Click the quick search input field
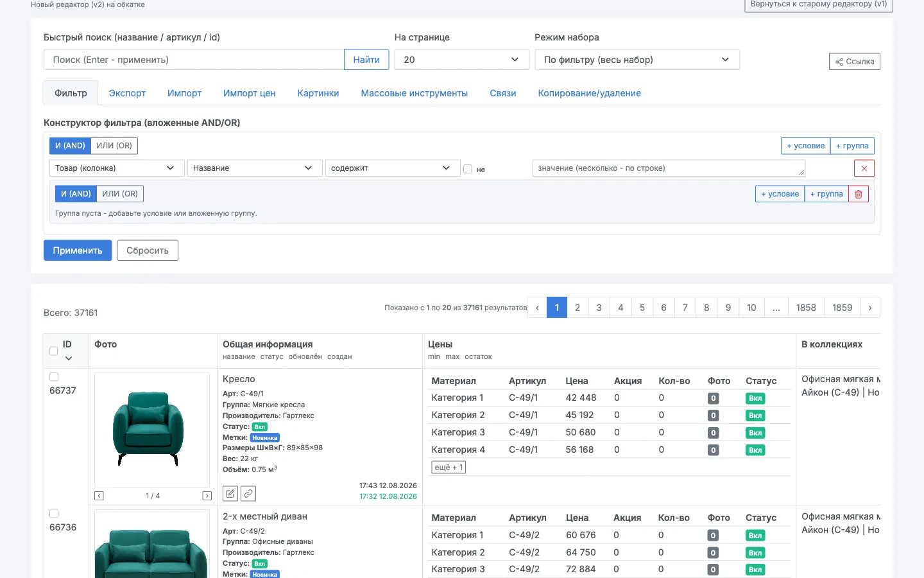The image size is (924, 578). point(194,60)
